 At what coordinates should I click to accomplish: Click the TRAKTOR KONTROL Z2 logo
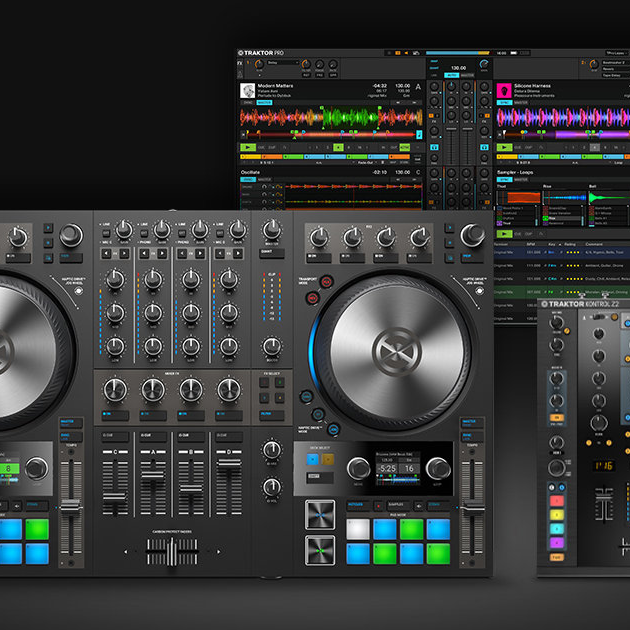click(580, 305)
